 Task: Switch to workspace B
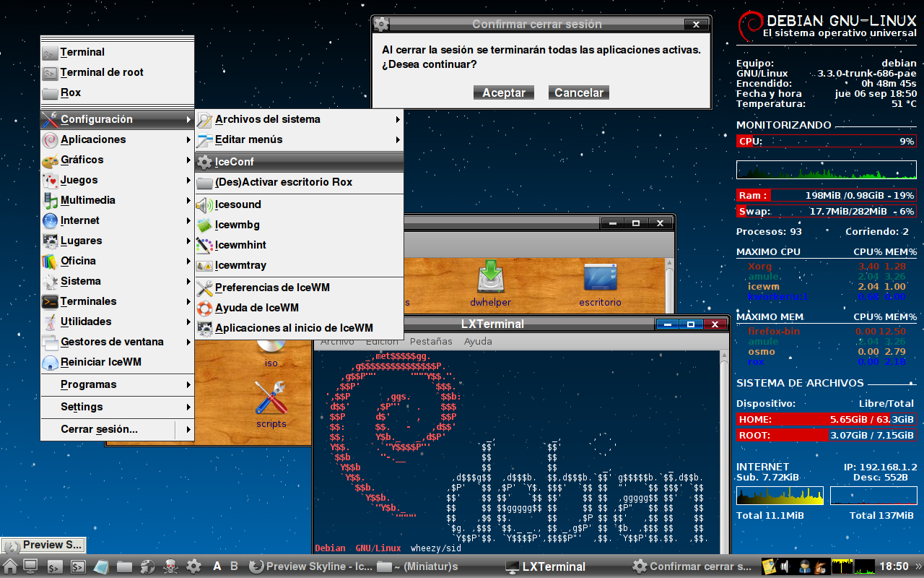coord(234,566)
